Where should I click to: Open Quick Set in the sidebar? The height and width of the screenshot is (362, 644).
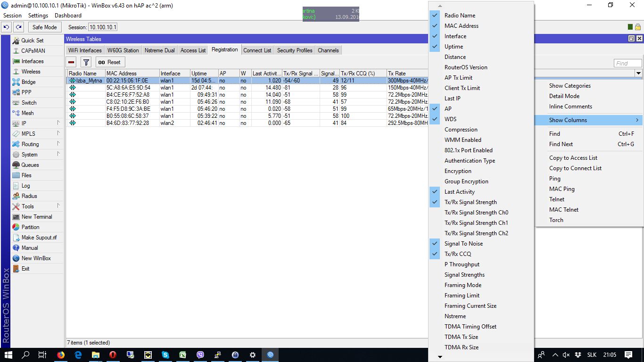37,41
